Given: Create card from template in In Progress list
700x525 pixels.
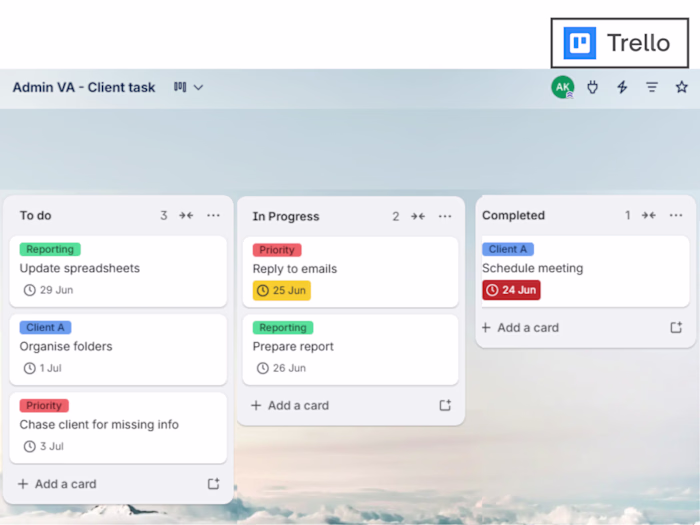Looking at the screenshot, I should click(x=445, y=405).
